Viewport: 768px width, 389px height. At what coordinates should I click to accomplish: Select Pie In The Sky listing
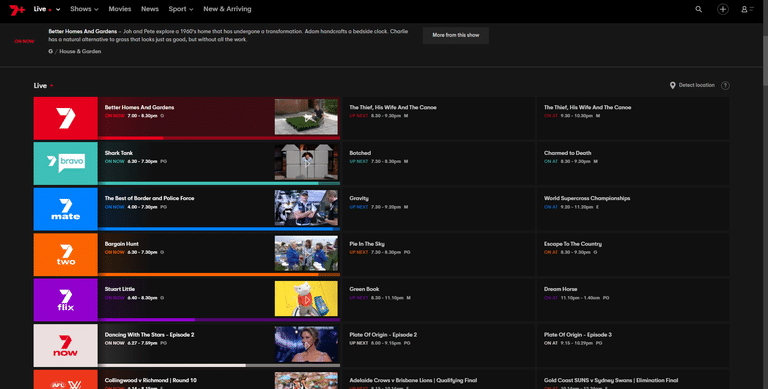(x=438, y=255)
